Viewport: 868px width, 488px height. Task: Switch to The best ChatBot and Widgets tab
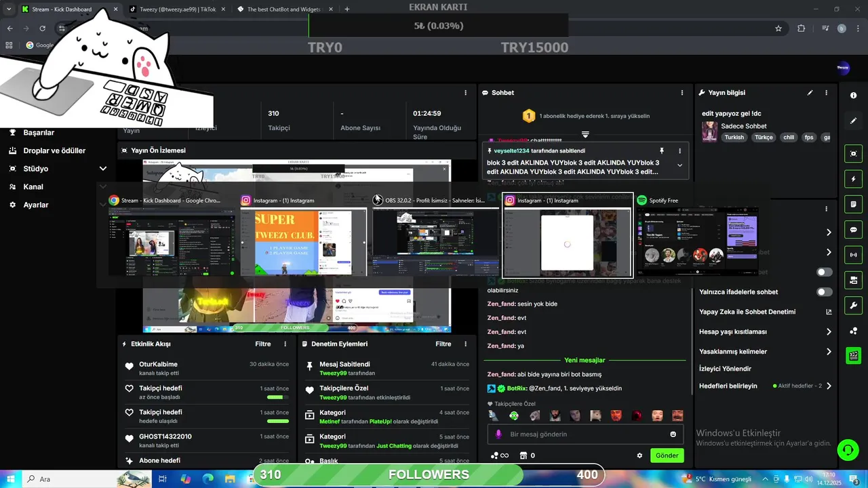[283, 9]
